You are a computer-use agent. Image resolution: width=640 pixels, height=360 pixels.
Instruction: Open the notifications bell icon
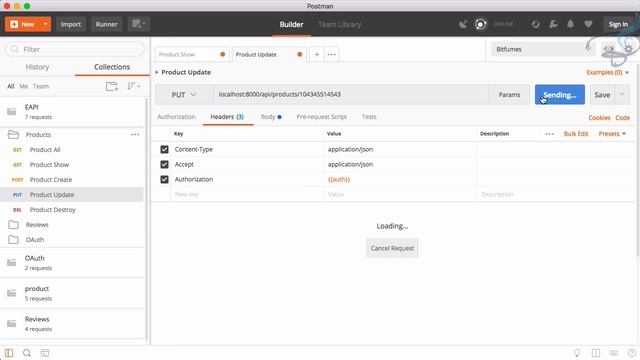pyautogui.click(x=570, y=24)
